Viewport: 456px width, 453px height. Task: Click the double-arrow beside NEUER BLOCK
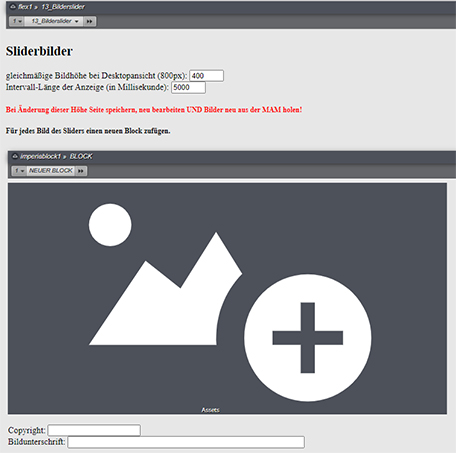[x=81, y=171]
